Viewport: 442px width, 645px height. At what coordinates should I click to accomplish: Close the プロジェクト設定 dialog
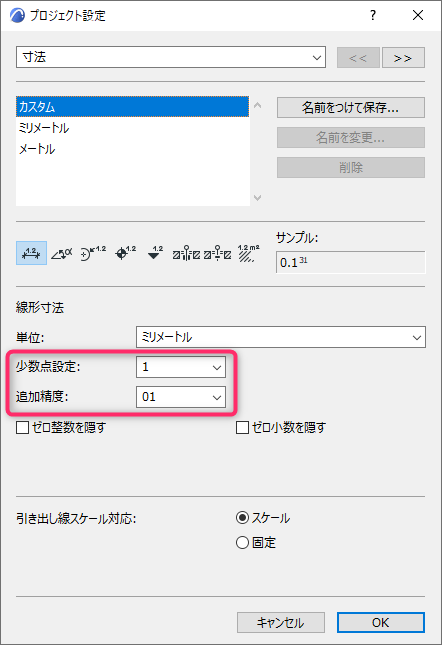click(418, 16)
